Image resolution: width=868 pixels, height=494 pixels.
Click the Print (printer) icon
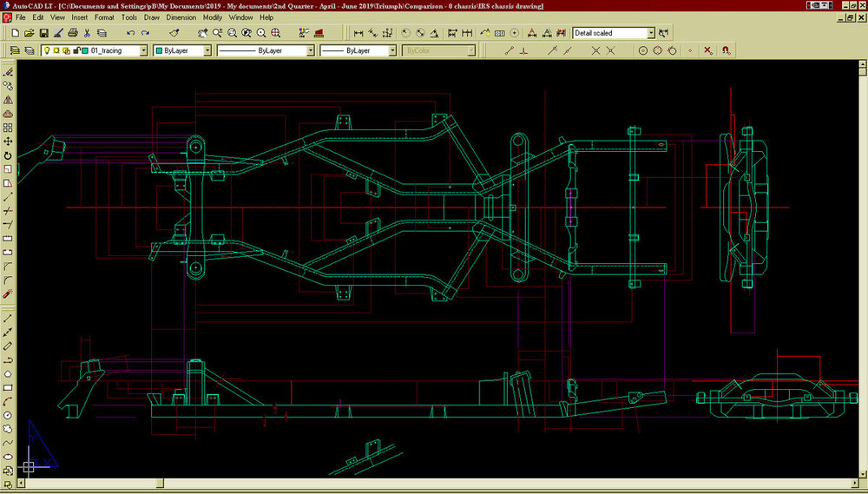[x=73, y=33]
